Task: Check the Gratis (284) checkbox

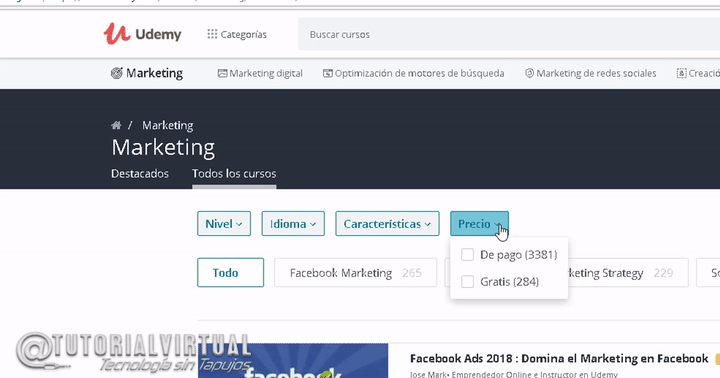Action: [x=467, y=281]
